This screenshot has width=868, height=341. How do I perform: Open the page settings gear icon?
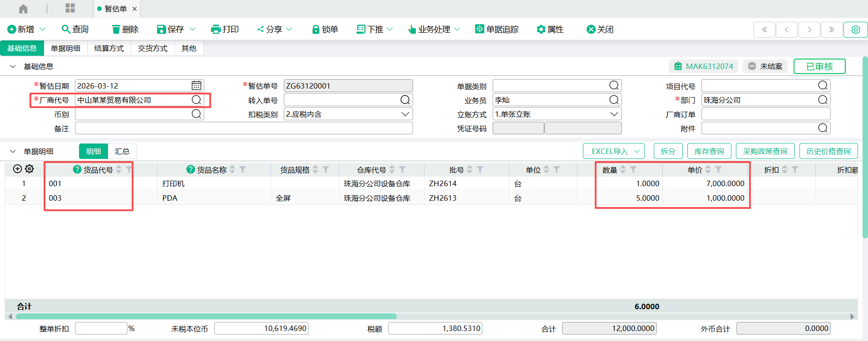tap(855, 30)
